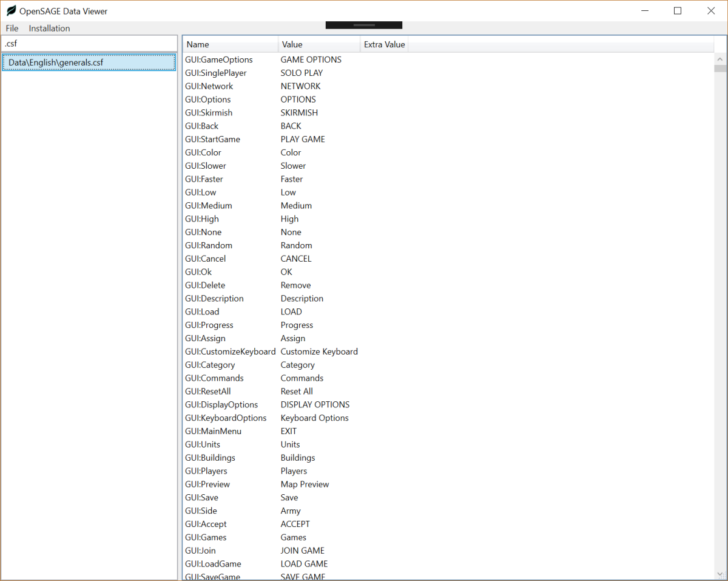This screenshot has height=581, width=728.
Task: Sort by the Value column header
Action: pos(319,44)
